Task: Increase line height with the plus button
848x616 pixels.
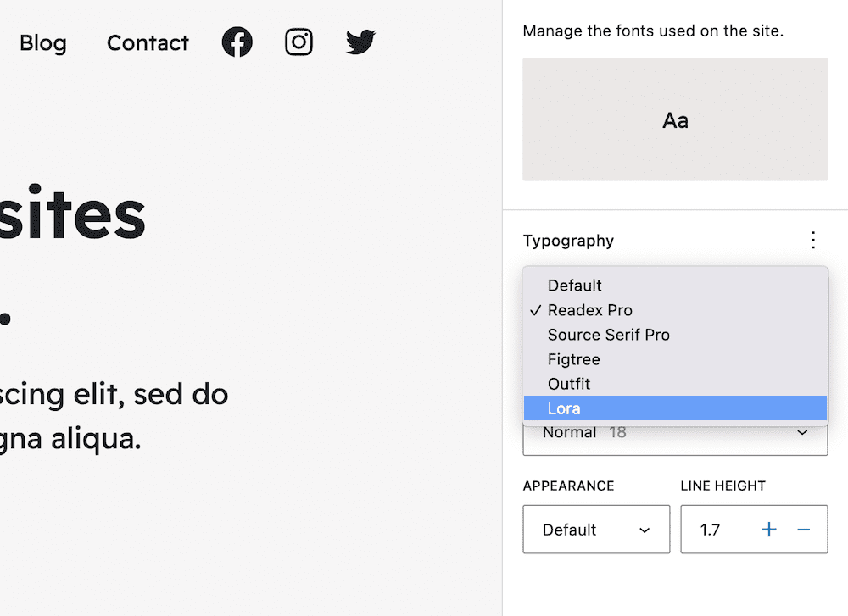Action: (x=768, y=529)
